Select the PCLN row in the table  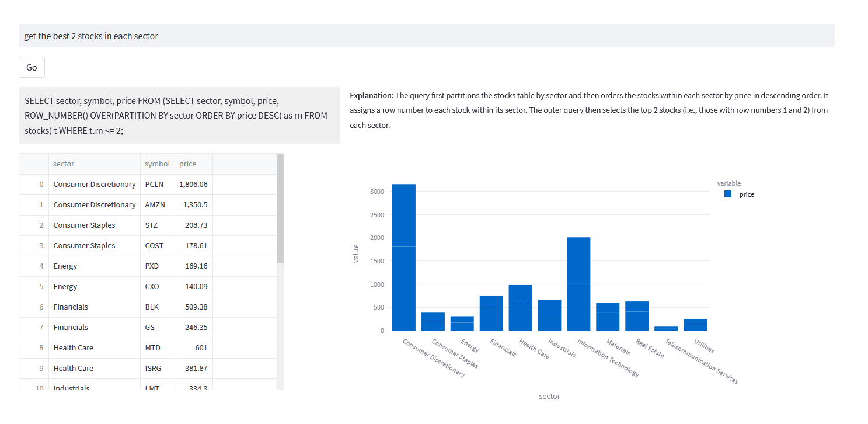pos(117,184)
